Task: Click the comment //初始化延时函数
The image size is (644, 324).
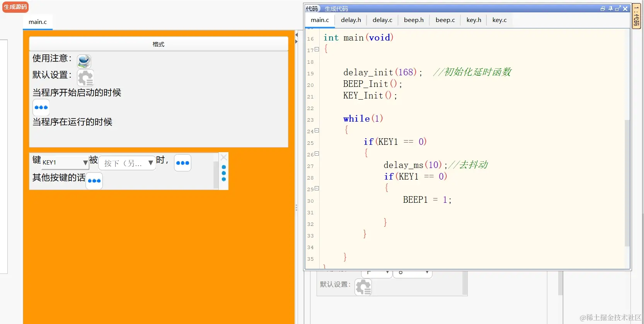Action: coord(472,72)
